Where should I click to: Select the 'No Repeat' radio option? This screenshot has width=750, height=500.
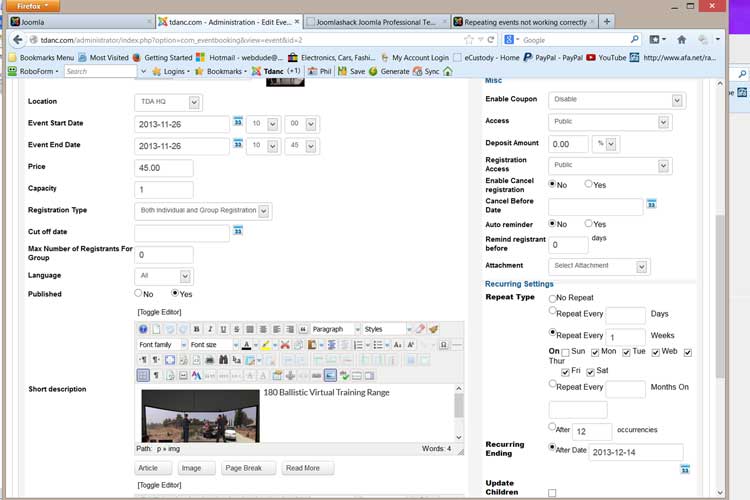click(x=553, y=298)
